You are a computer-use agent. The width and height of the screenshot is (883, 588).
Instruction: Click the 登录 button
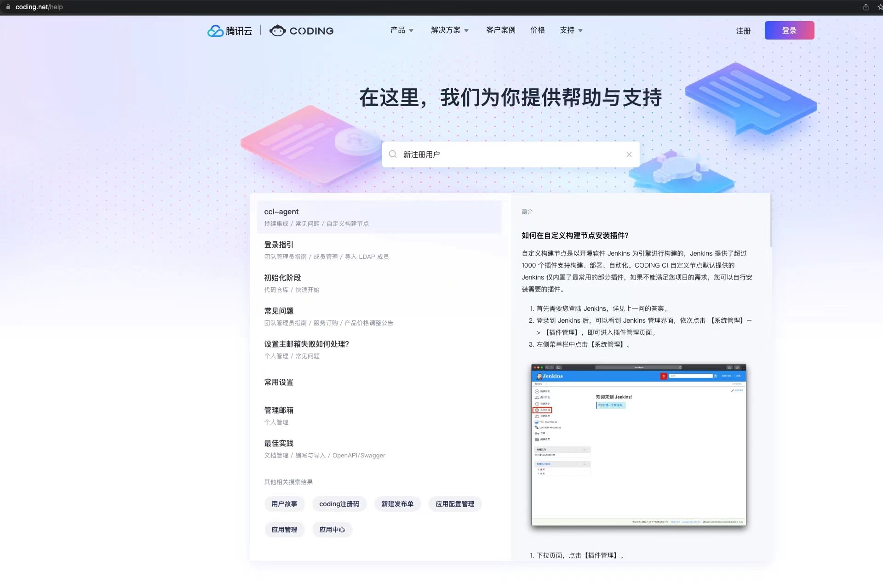788,30
